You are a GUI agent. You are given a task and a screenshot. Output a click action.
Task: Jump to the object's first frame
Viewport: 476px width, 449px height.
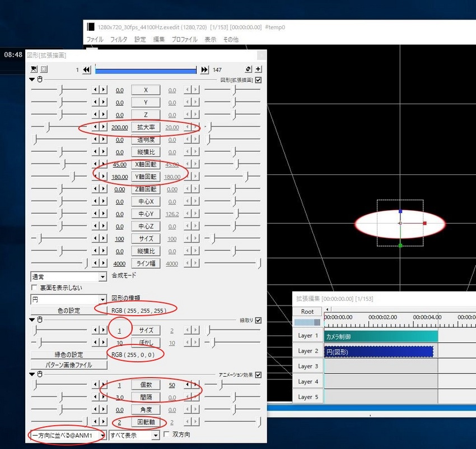86,70
